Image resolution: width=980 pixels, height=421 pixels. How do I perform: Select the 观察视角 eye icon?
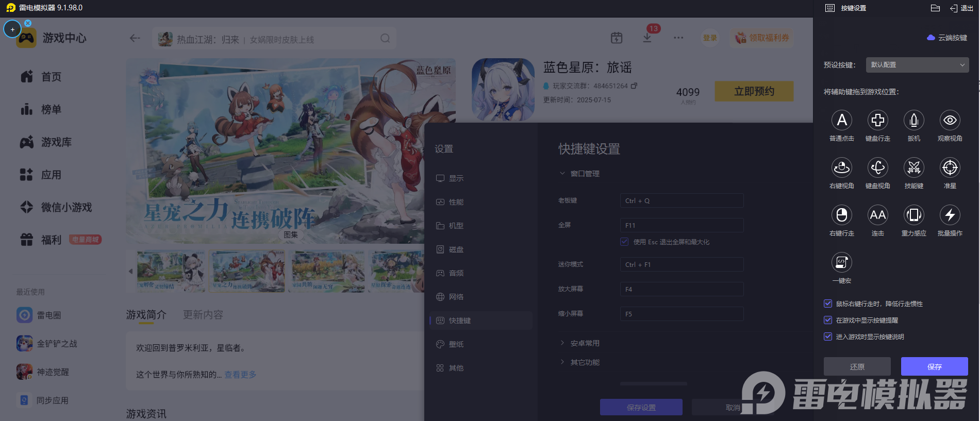[950, 120]
